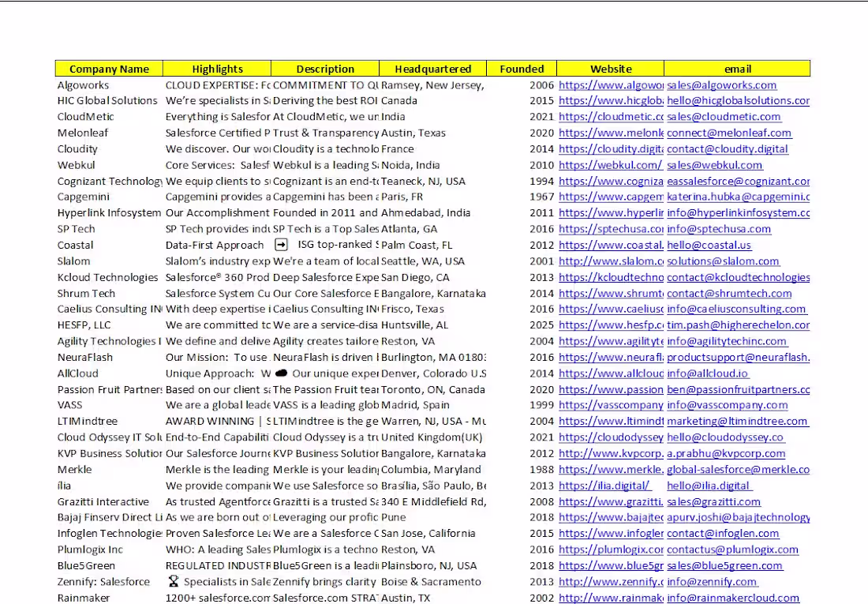The width and height of the screenshot is (868, 604).
Task: Open marketing@ltimindtree.com email link
Action: tap(737, 421)
